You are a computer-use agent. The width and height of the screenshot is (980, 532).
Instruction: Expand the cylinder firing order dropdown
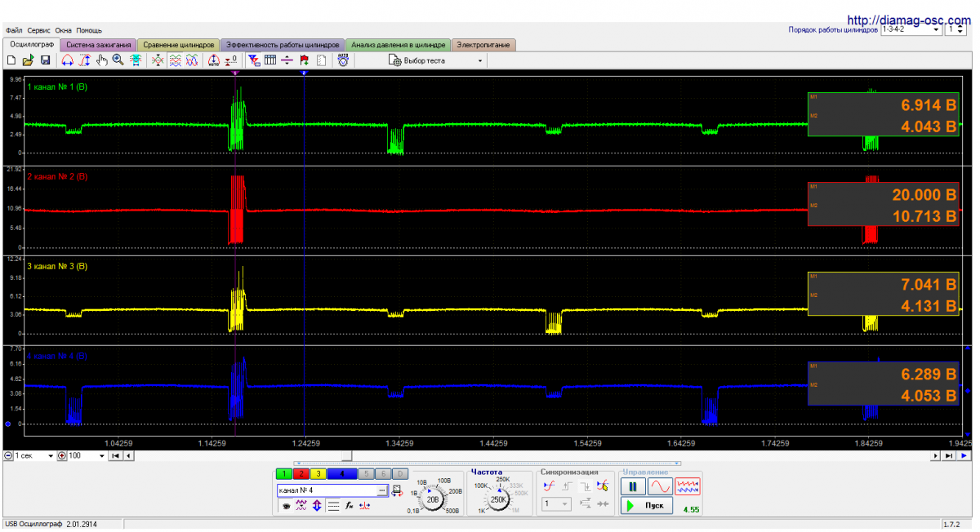pos(936,29)
